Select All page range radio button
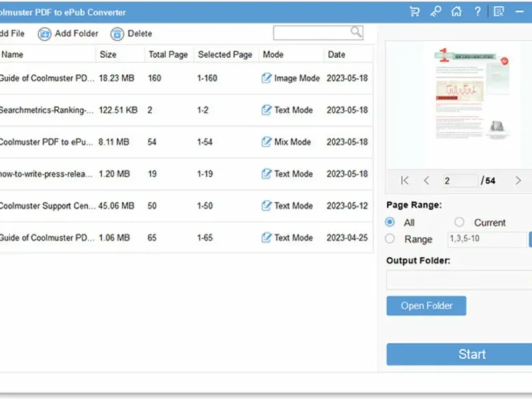532x399 pixels. pyautogui.click(x=390, y=222)
